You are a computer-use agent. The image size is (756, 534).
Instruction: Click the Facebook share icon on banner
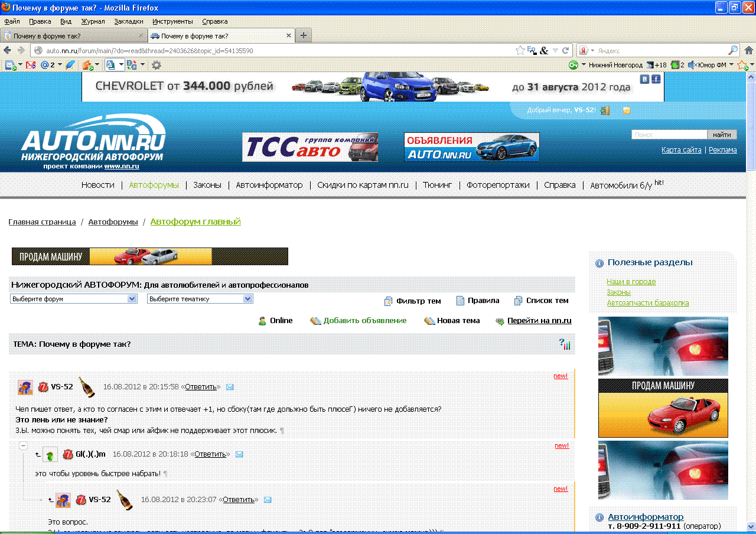point(656,79)
